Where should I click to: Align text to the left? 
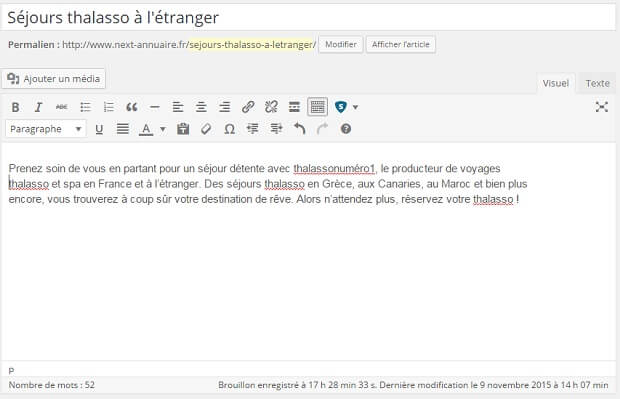pos(178,107)
